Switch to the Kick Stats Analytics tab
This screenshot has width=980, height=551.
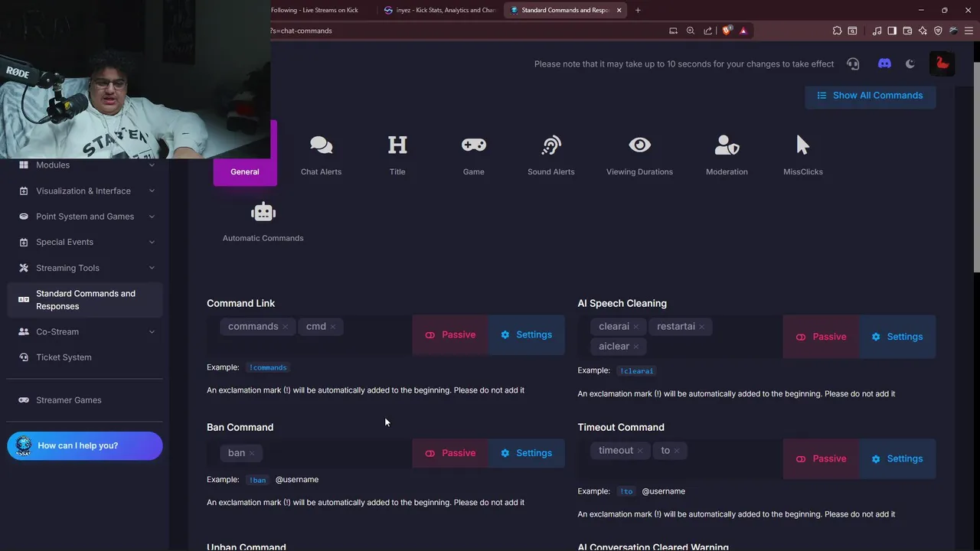tap(439, 10)
